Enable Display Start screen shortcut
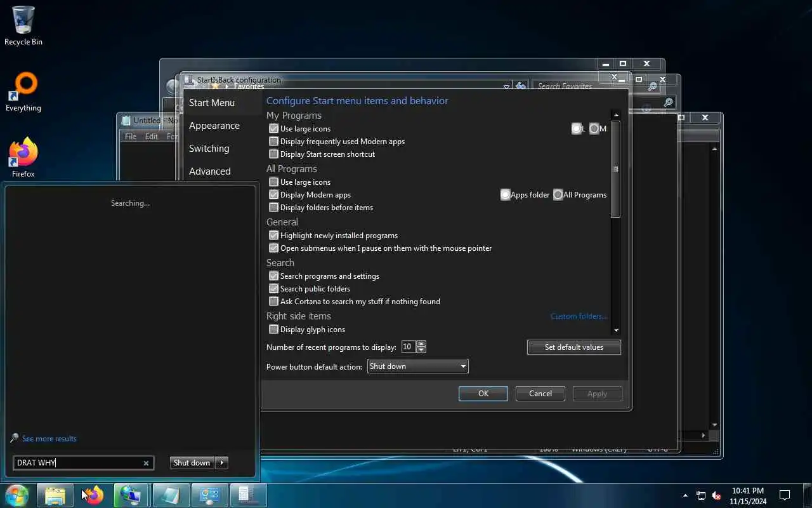 [x=274, y=154]
